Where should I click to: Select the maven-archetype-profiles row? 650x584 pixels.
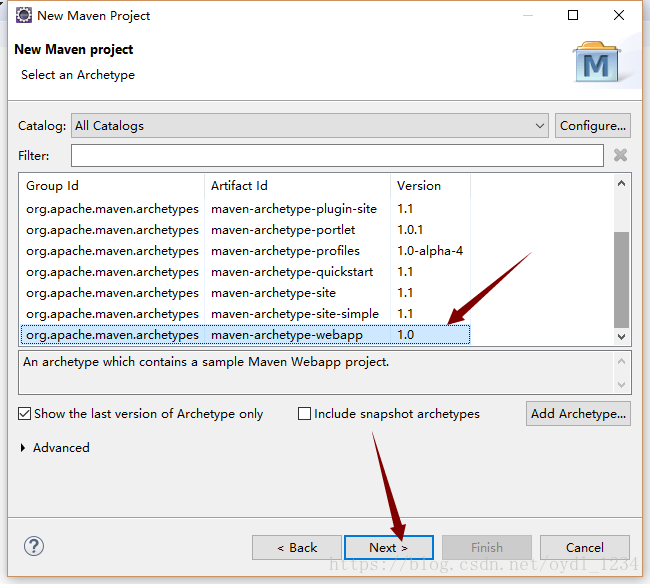[x=245, y=251]
